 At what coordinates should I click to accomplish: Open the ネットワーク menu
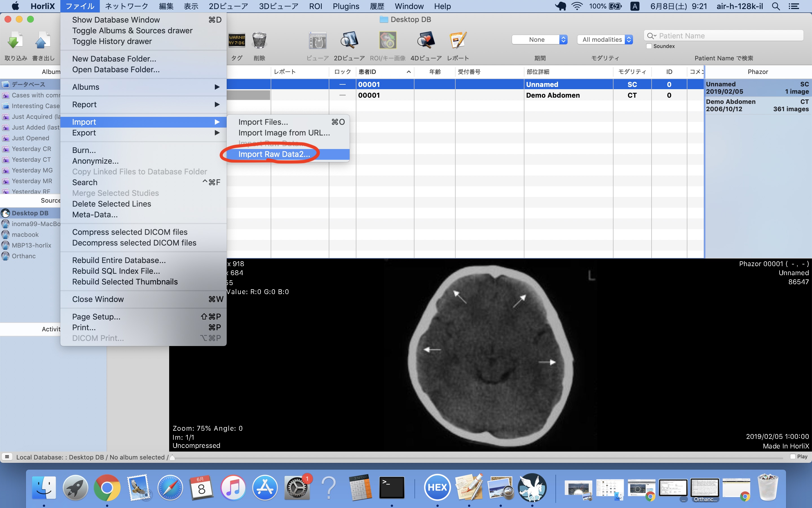[x=127, y=6]
